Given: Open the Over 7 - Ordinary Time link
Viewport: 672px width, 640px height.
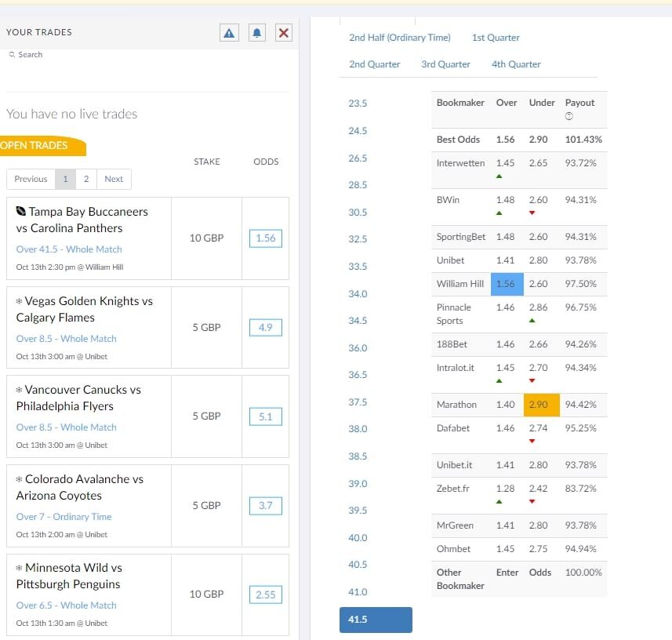Looking at the screenshot, I should 64,517.
